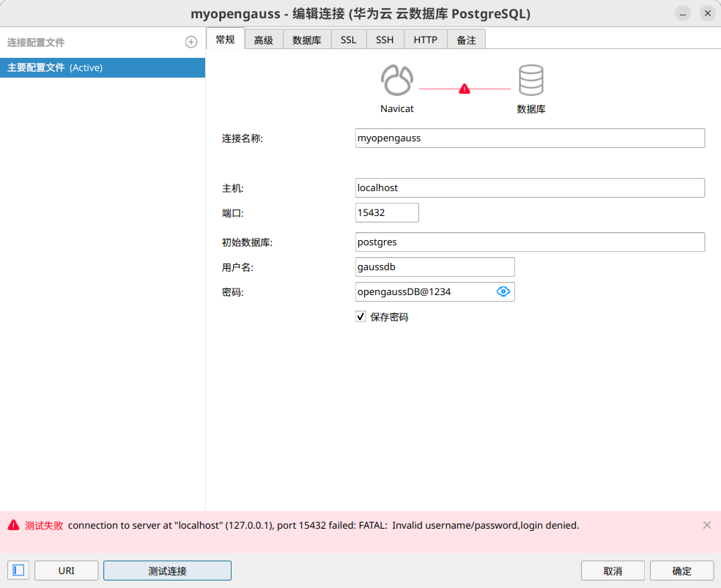Click the 取消 button
This screenshot has width=721, height=588.
coord(613,570)
